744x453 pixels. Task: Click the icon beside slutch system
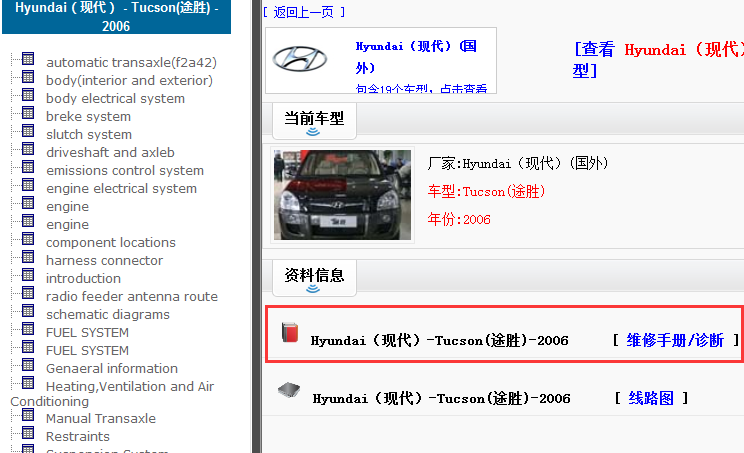point(28,130)
